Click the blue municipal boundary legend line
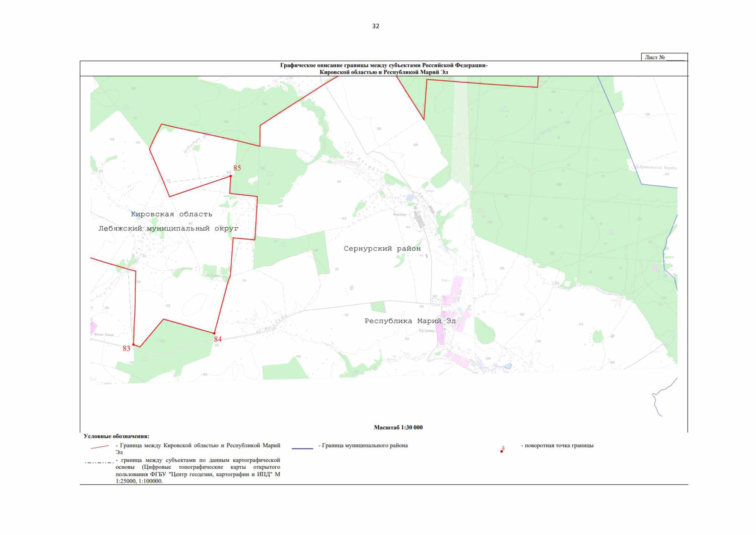 pos(302,448)
